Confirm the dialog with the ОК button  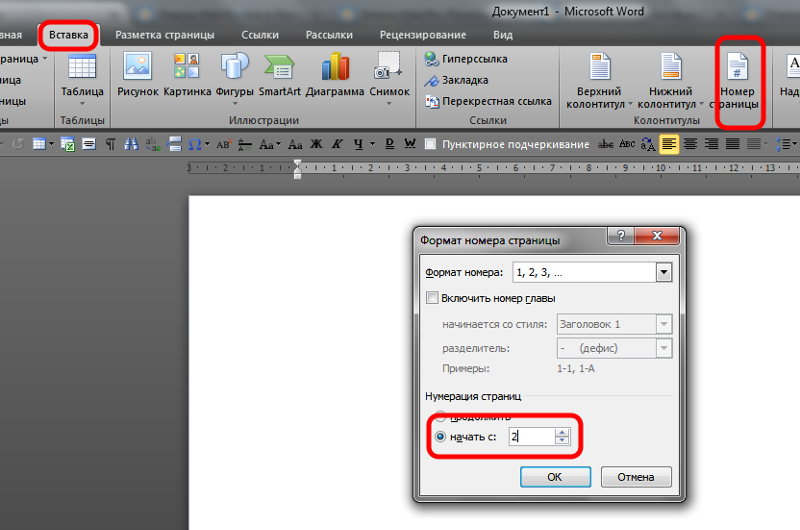coord(555,477)
